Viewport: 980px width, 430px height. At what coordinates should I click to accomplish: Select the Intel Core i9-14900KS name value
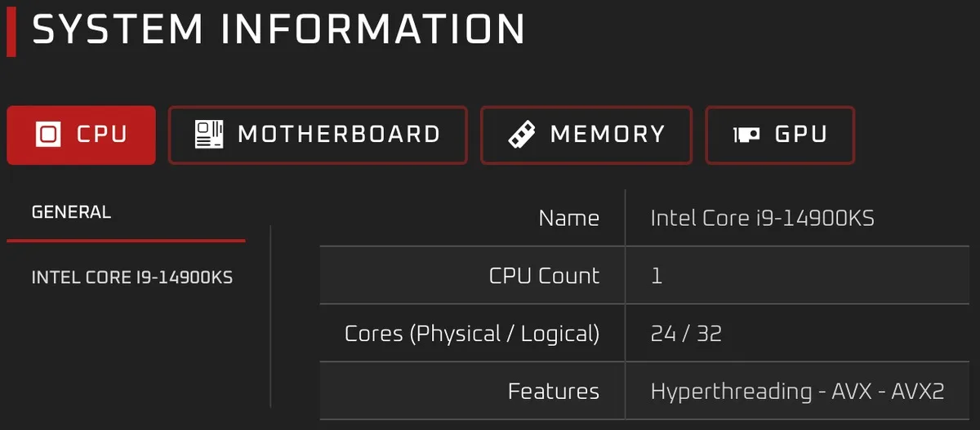[763, 218]
